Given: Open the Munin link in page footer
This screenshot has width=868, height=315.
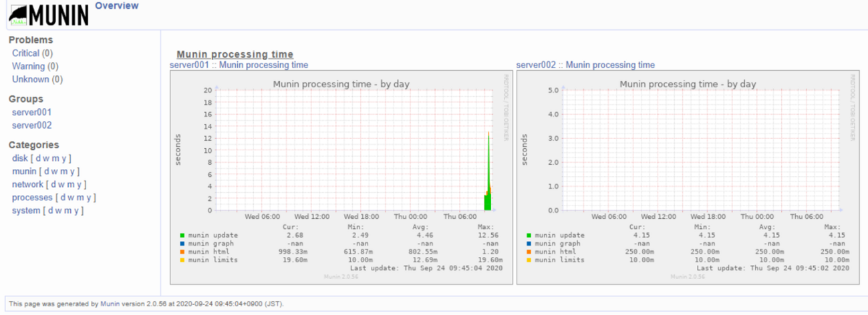Looking at the screenshot, I should tap(110, 304).
